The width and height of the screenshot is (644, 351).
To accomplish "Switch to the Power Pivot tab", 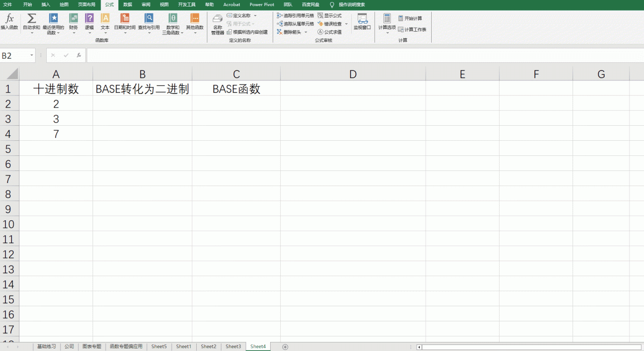I will pyautogui.click(x=262, y=5).
